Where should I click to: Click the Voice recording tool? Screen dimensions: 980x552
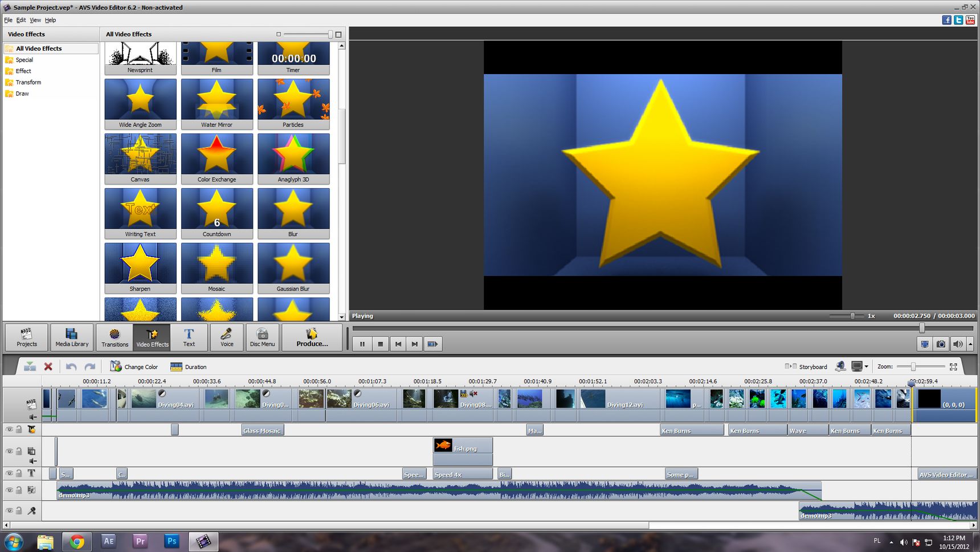tap(227, 336)
